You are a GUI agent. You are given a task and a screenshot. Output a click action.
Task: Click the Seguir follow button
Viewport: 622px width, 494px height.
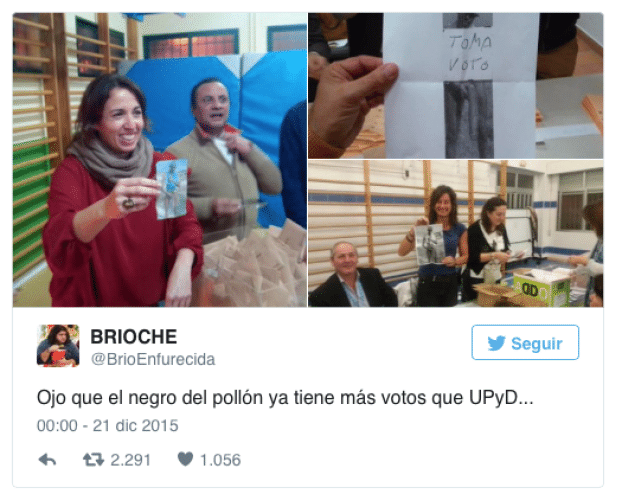click(x=525, y=342)
